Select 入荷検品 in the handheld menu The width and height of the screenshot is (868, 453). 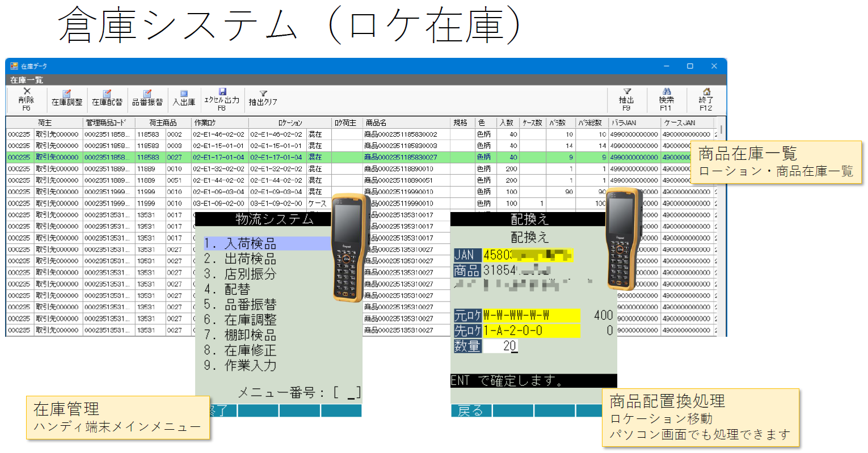250,244
